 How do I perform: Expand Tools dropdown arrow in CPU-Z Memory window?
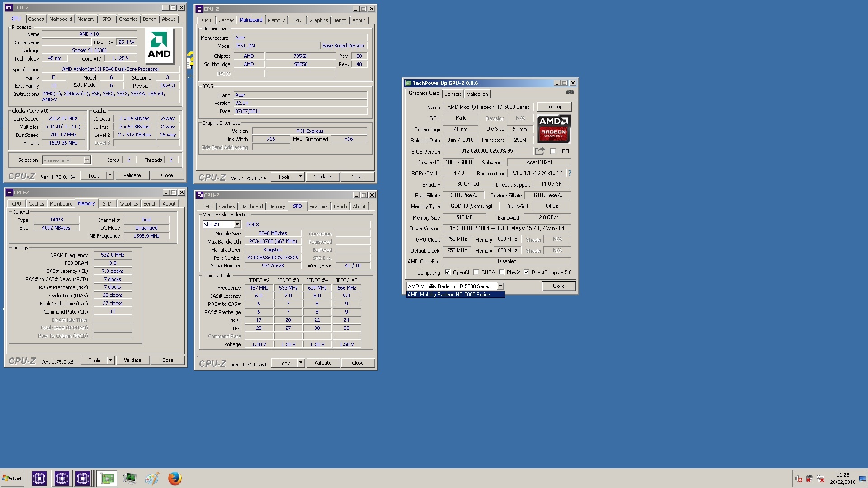(110, 360)
